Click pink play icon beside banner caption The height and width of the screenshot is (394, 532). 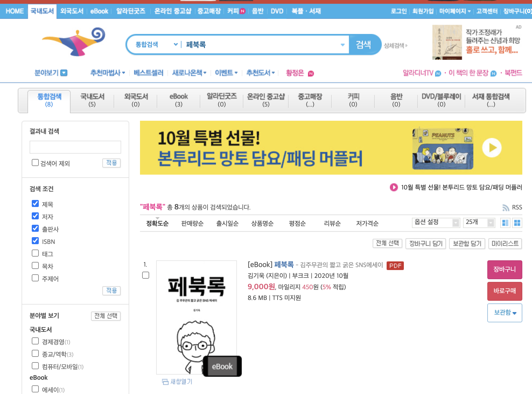394,187
